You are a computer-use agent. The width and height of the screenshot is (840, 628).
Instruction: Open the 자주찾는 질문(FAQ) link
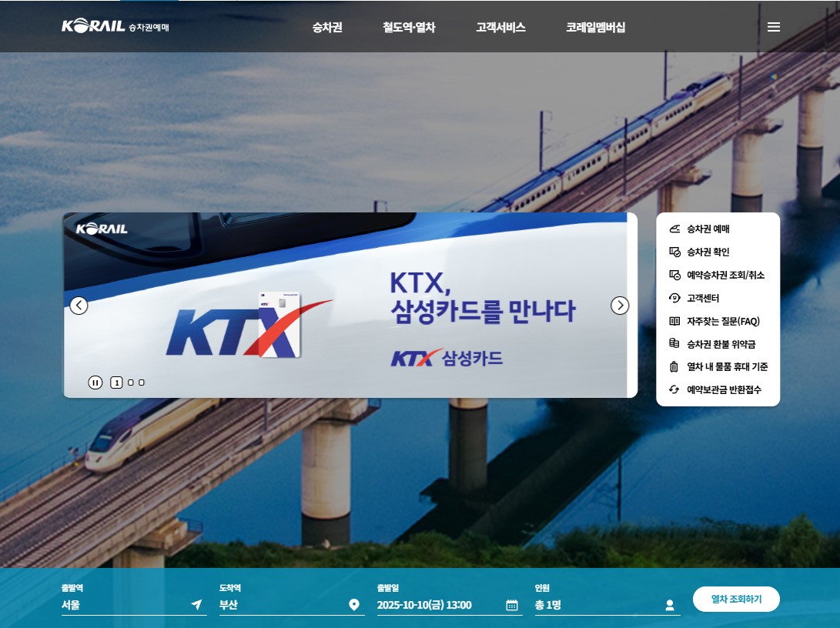[x=723, y=321]
